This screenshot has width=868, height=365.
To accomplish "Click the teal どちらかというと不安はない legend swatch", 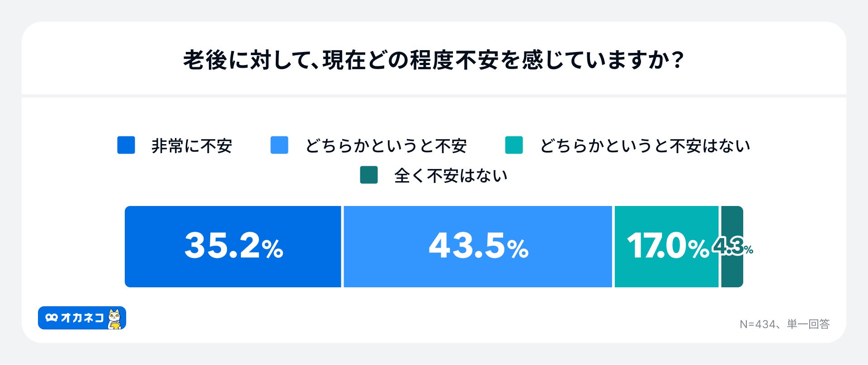I will pos(514,145).
